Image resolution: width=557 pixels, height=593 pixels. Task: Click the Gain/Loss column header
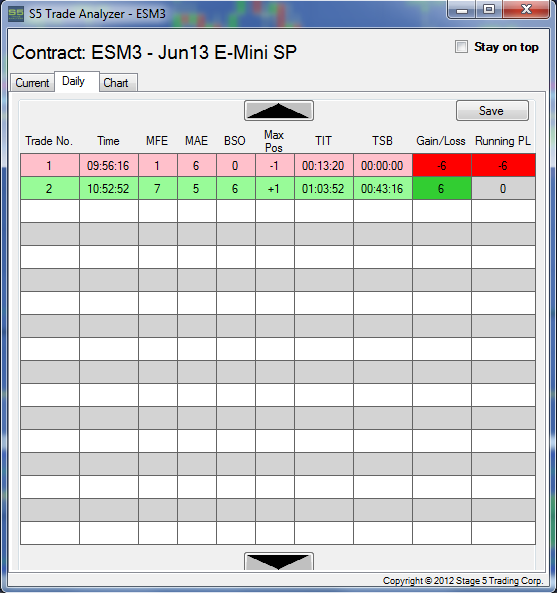pyautogui.click(x=441, y=141)
